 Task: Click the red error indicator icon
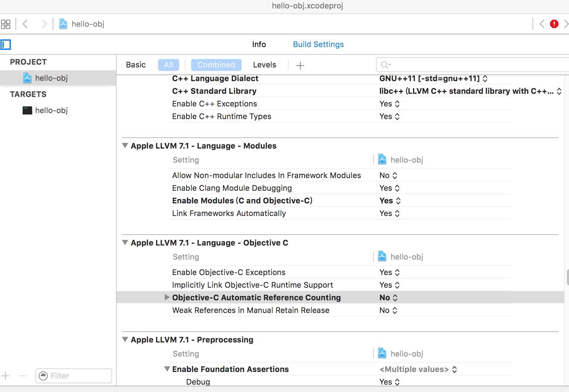[554, 24]
